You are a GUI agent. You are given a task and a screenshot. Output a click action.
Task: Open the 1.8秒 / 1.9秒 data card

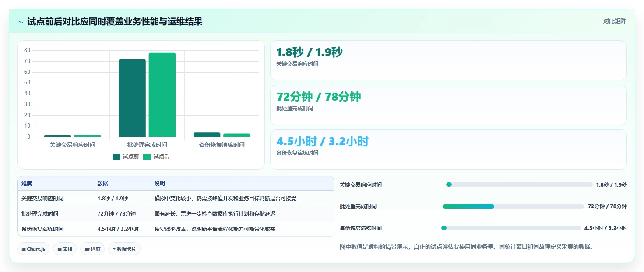[448, 60]
